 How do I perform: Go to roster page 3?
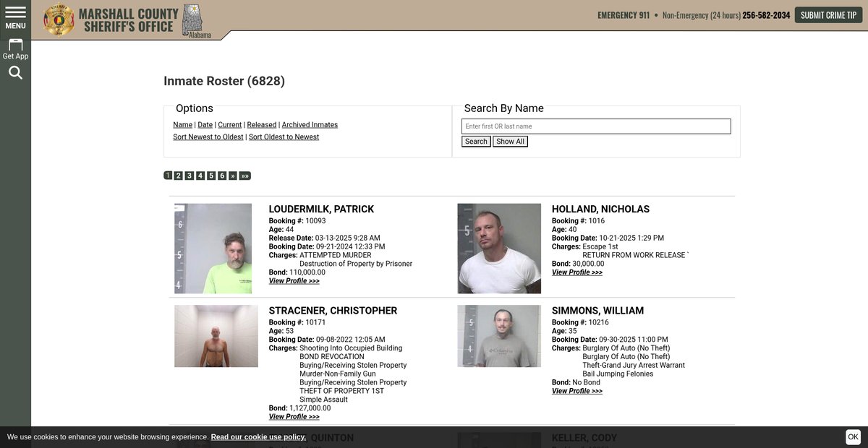[x=190, y=176]
